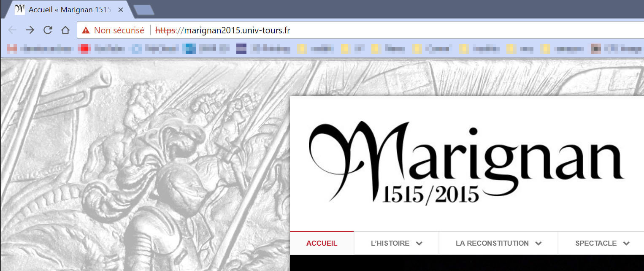Click the browser forward arrow

[x=30, y=30]
